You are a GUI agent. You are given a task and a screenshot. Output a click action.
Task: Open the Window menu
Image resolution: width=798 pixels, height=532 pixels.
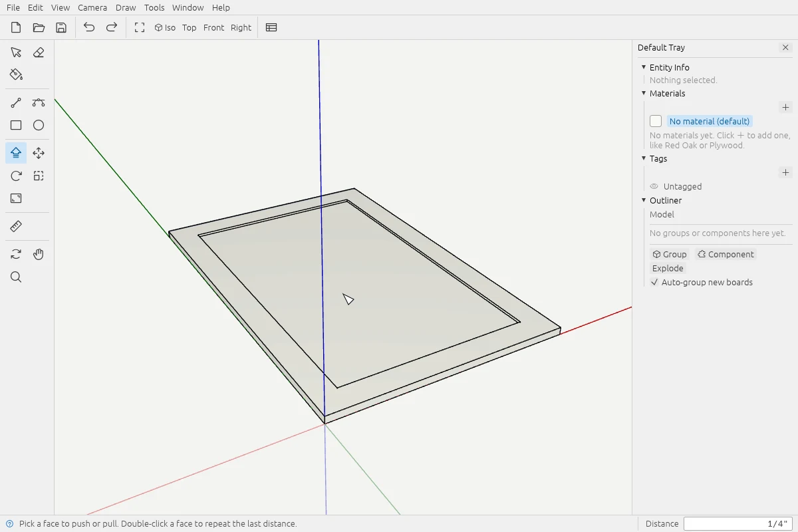188,7
